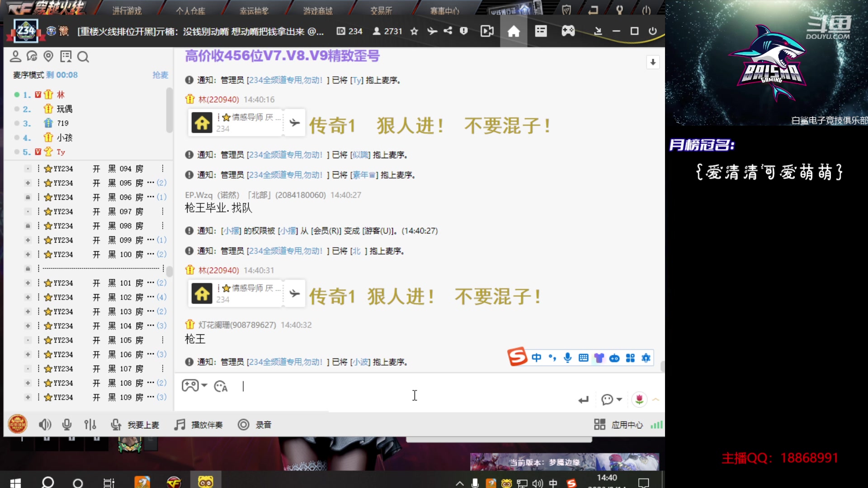
Task: Open dropdown next to game controller in chat input
Action: (204, 385)
